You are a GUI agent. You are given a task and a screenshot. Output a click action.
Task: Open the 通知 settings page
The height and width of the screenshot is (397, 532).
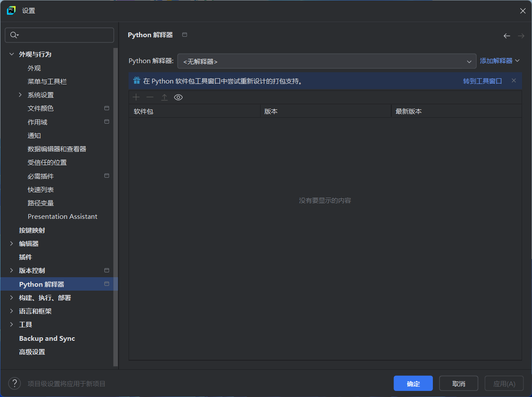click(x=34, y=135)
